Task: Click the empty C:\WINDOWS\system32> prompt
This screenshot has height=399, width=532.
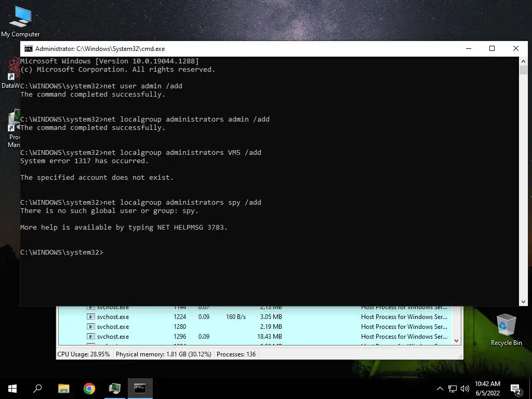Action: 62,252
